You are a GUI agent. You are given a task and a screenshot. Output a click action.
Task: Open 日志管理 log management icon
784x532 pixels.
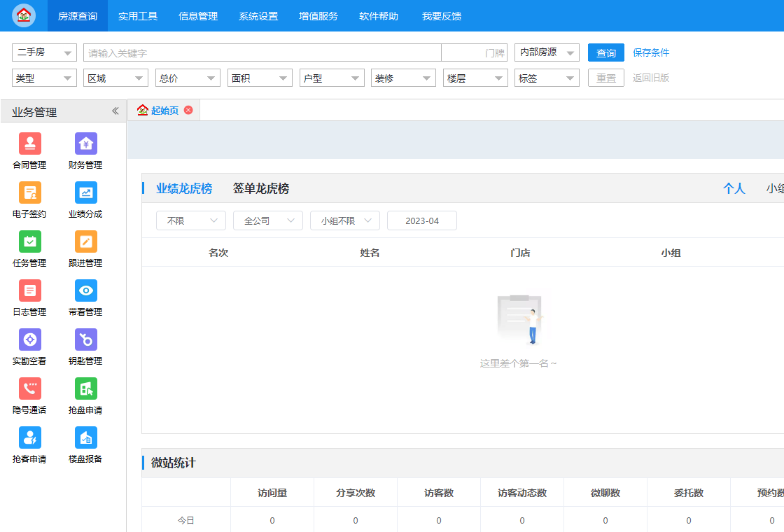point(30,291)
